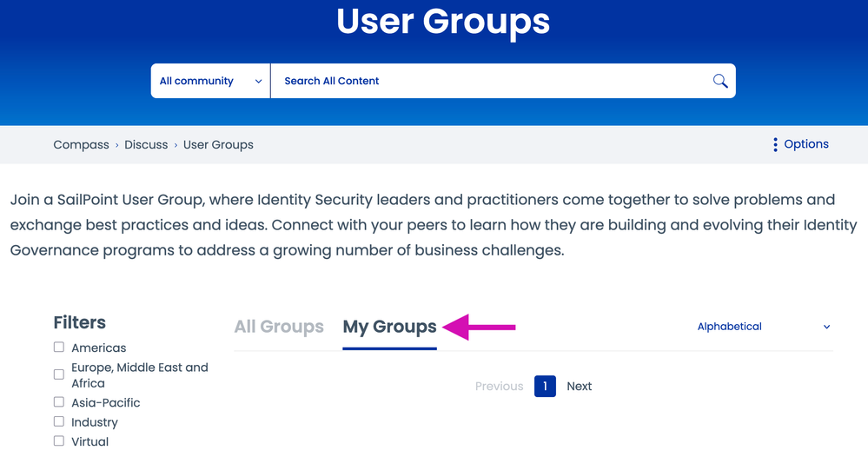Select the Virtual filter checkbox
The width and height of the screenshot is (868, 457).
point(59,441)
